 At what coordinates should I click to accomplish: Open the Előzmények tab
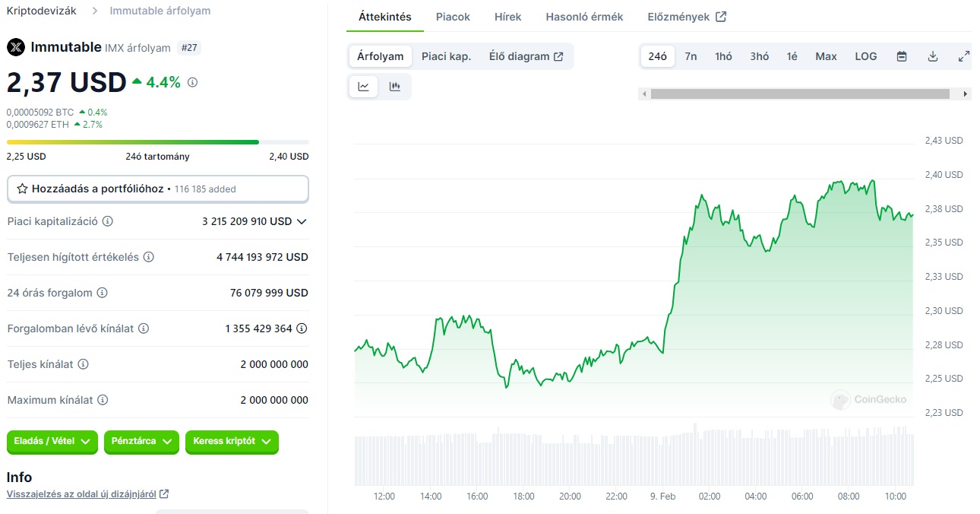click(x=687, y=17)
